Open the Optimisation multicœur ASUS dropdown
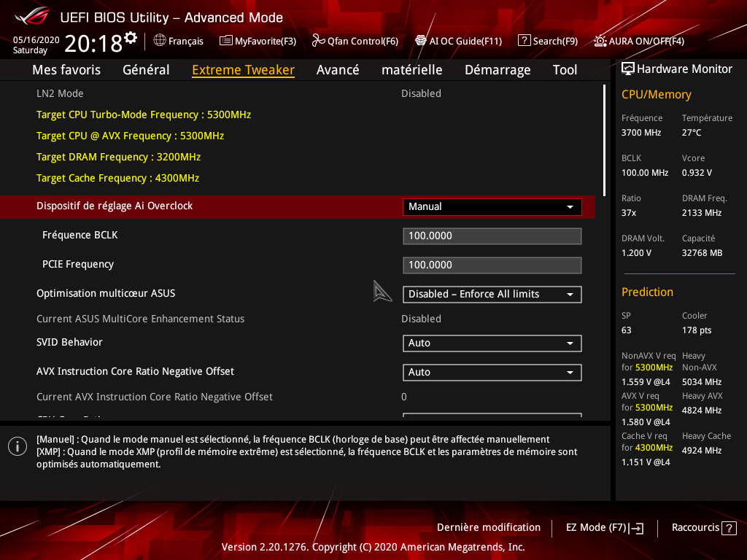747x560 pixels. tap(492, 294)
